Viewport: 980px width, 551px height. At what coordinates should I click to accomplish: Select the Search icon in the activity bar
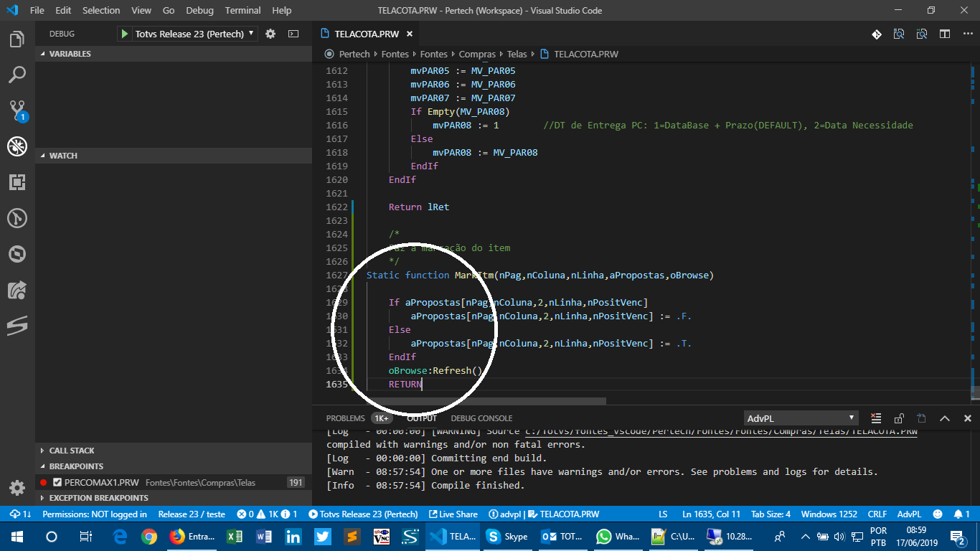[x=17, y=75]
